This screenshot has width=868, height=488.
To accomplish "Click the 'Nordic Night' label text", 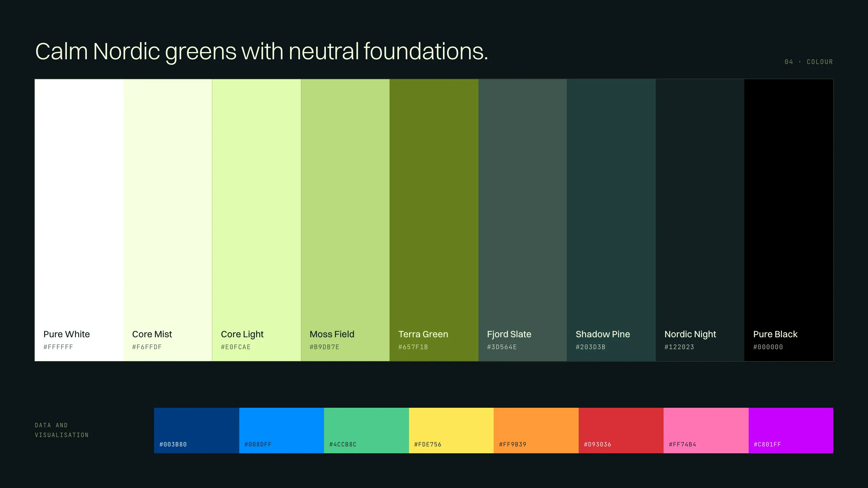I will coord(690,335).
